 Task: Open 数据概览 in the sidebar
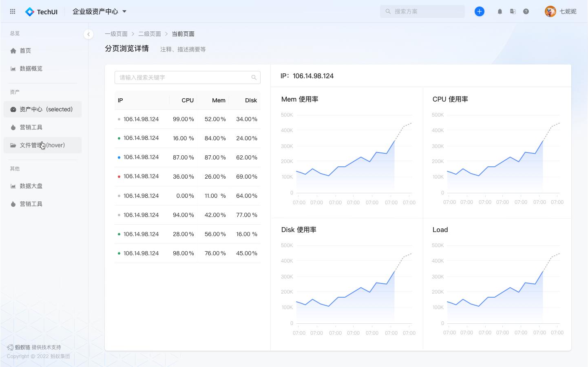(x=43, y=69)
